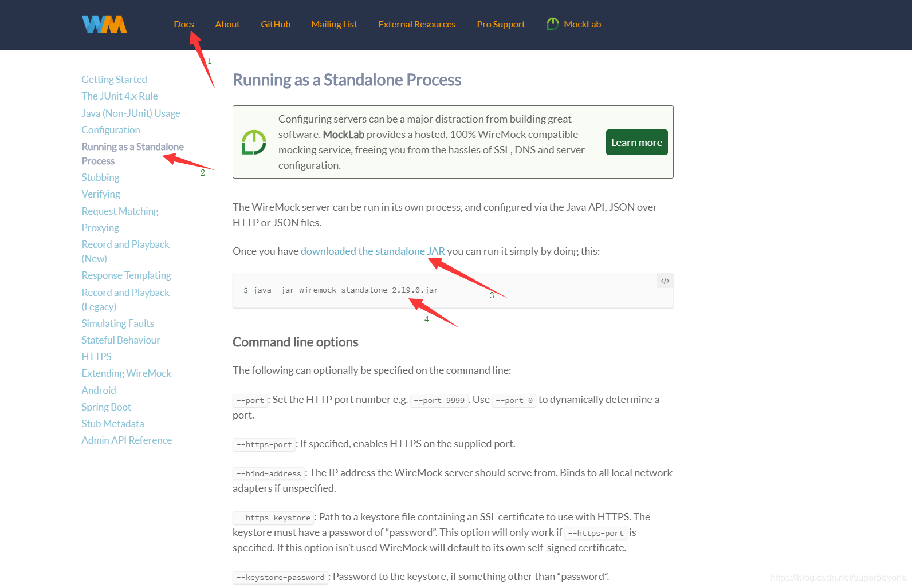Open Spring Boot in the sidebar
The height and width of the screenshot is (588, 912).
[x=106, y=407]
